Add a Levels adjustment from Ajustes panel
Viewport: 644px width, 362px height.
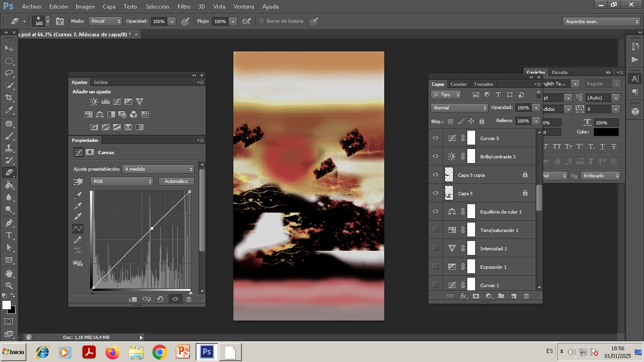(106, 101)
